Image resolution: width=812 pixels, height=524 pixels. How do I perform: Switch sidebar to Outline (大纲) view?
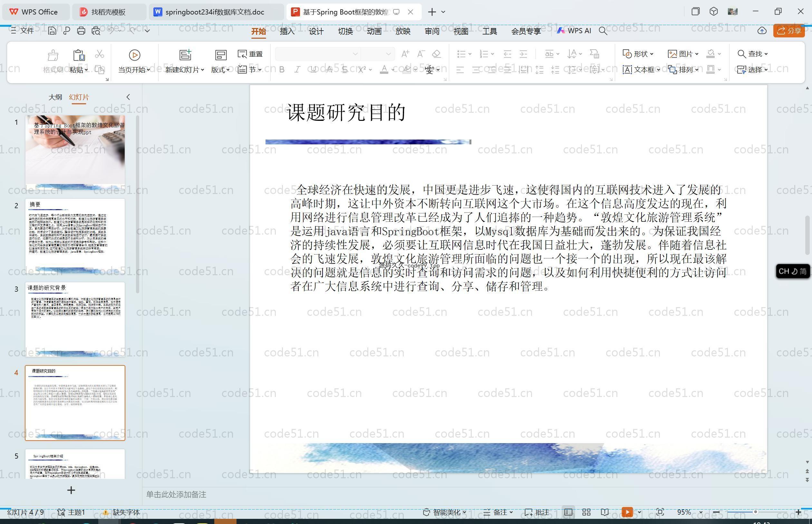pos(55,97)
